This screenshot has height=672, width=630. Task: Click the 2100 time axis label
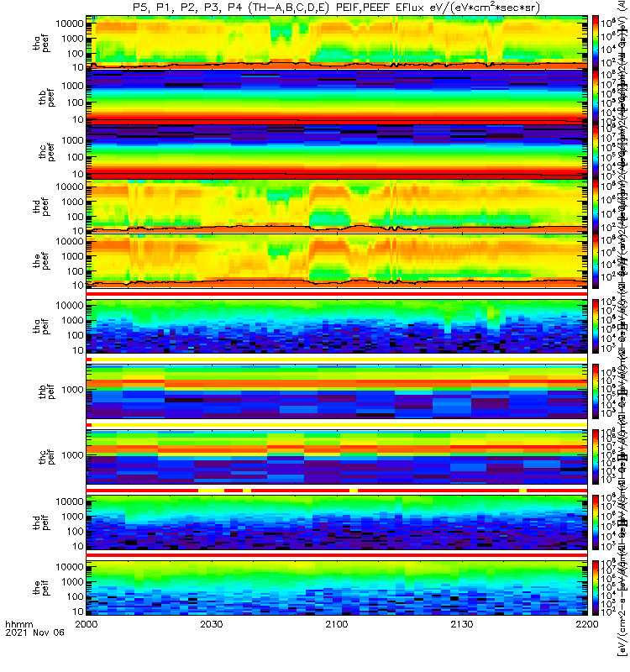coord(337,624)
